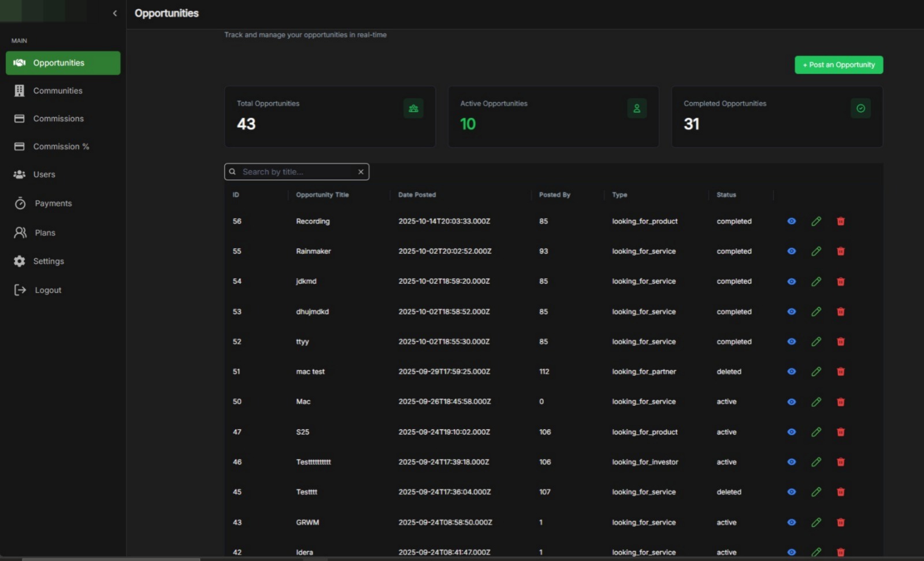The width and height of the screenshot is (924, 561).
Task: Edit the dhujmdkd opportunity
Action: [x=817, y=311]
